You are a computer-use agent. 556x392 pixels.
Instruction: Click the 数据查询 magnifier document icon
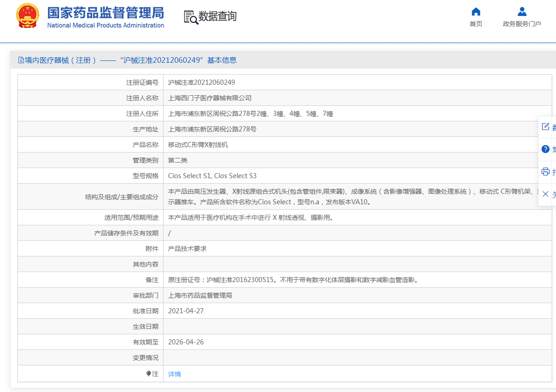coord(191,17)
